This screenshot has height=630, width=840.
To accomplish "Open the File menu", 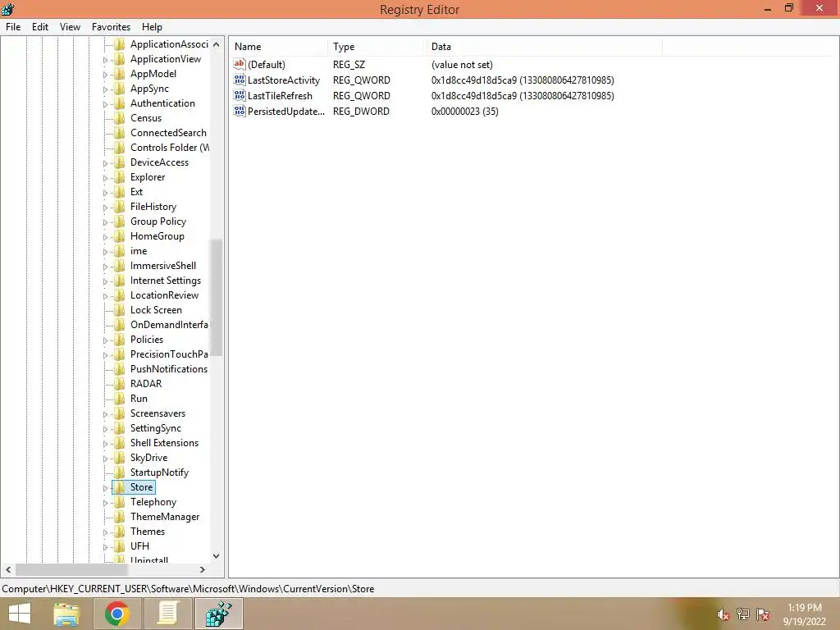I will [x=13, y=27].
